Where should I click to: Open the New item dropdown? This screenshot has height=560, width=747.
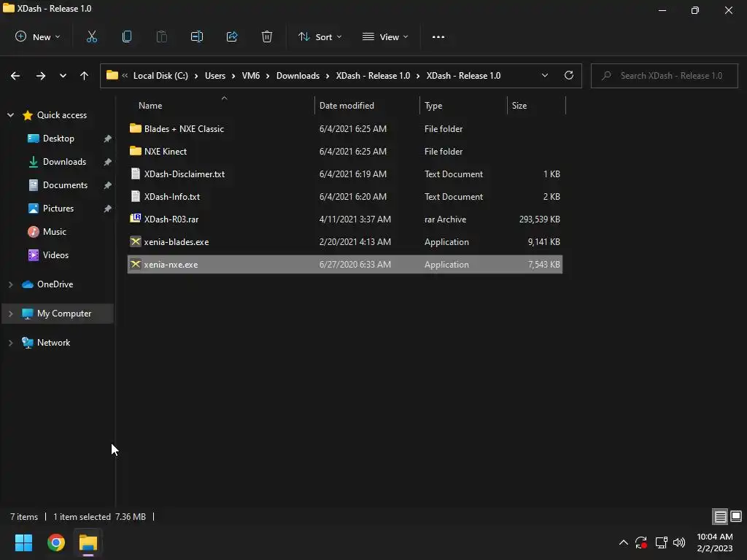click(x=38, y=36)
